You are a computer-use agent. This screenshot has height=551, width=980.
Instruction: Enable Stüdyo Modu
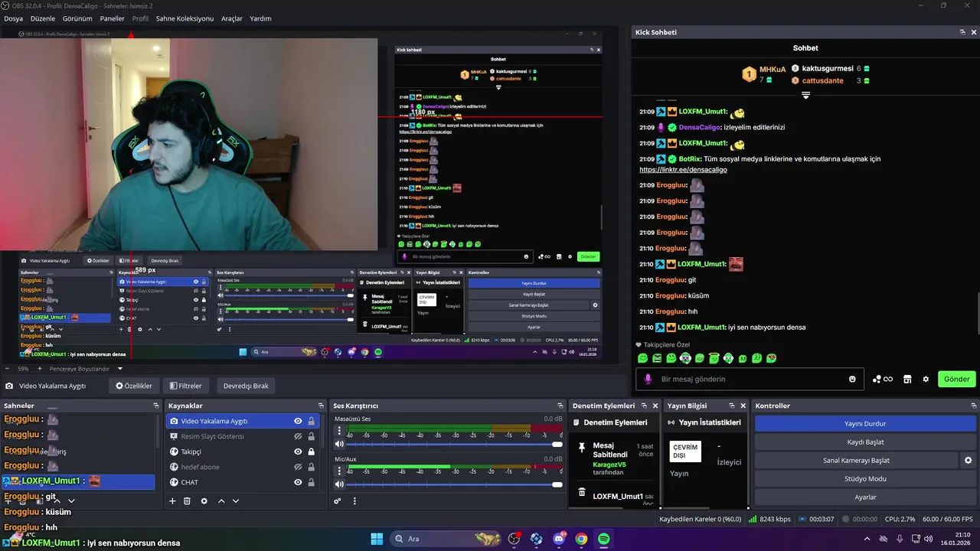(x=865, y=479)
